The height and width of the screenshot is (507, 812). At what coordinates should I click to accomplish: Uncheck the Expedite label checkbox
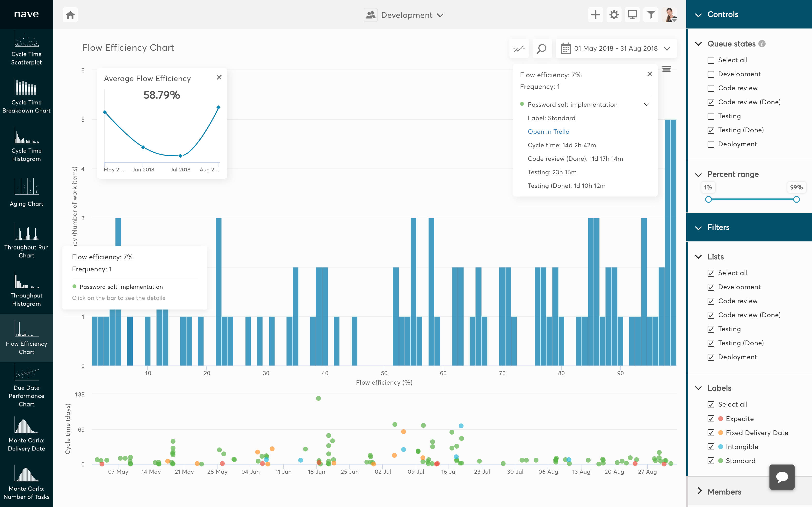click(711, 419)
